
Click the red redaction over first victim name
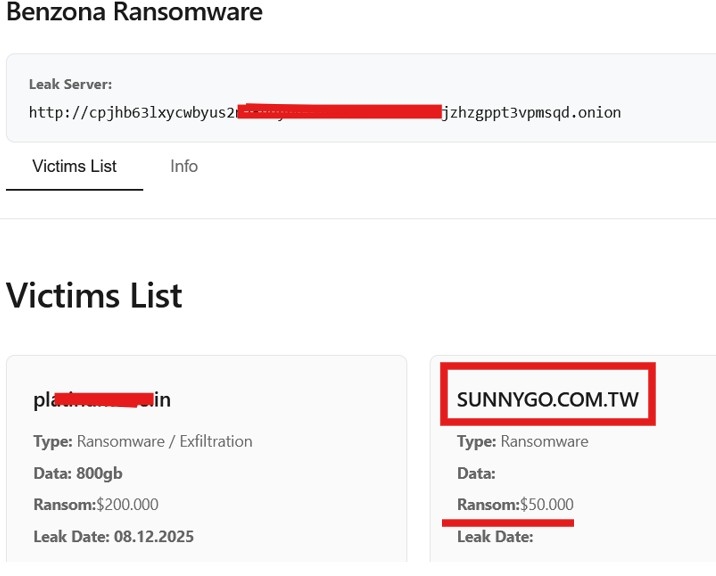pos(103,400)
